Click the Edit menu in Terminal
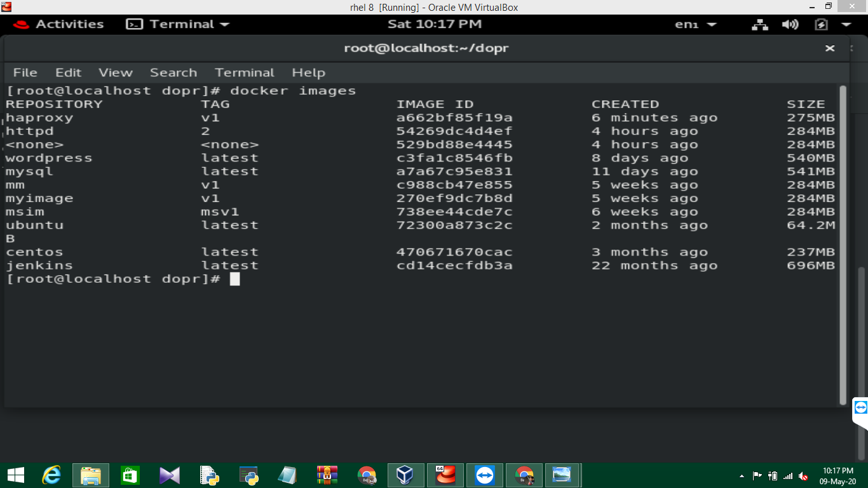Image resolution: width=868 pixels, height=488 pixels. pos(68,72)
